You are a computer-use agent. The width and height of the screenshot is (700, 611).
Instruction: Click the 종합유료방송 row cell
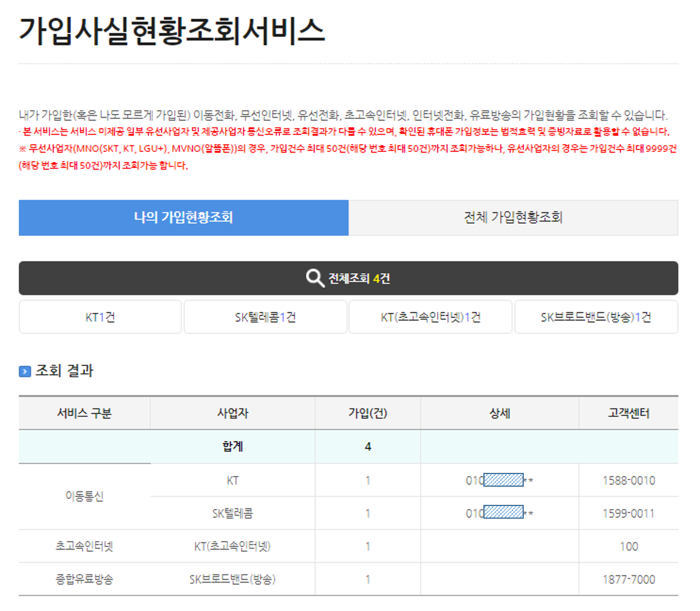(x=84, y=579)
